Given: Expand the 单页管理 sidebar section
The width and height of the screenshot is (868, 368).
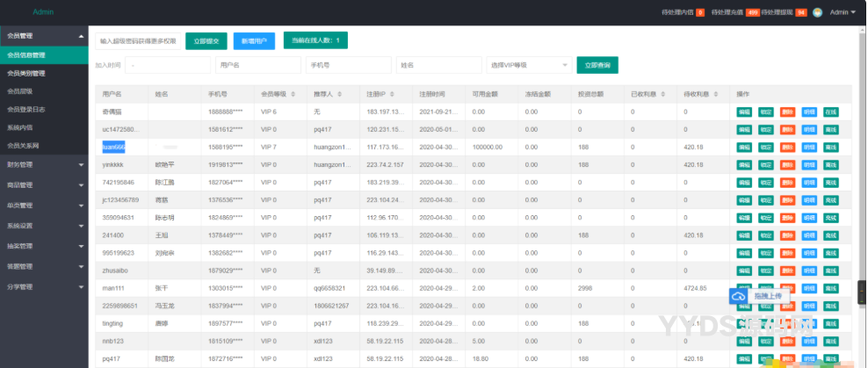Looking at the screenshot, I should click(x=44, y=206).
